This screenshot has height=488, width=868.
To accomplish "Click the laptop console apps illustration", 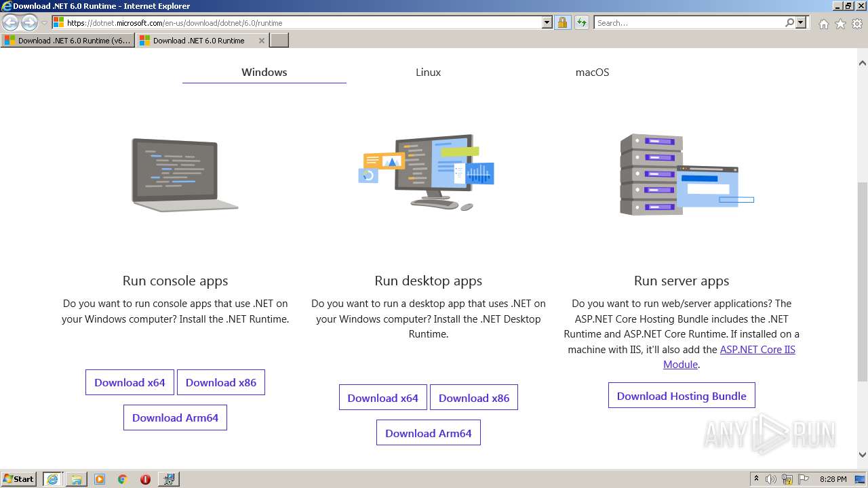I will click(x=184, y=175).
